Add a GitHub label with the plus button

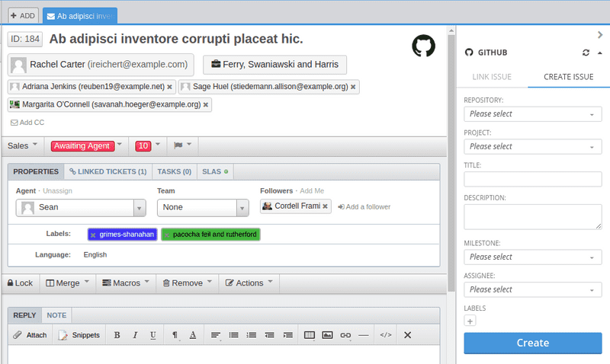[470, 321]
